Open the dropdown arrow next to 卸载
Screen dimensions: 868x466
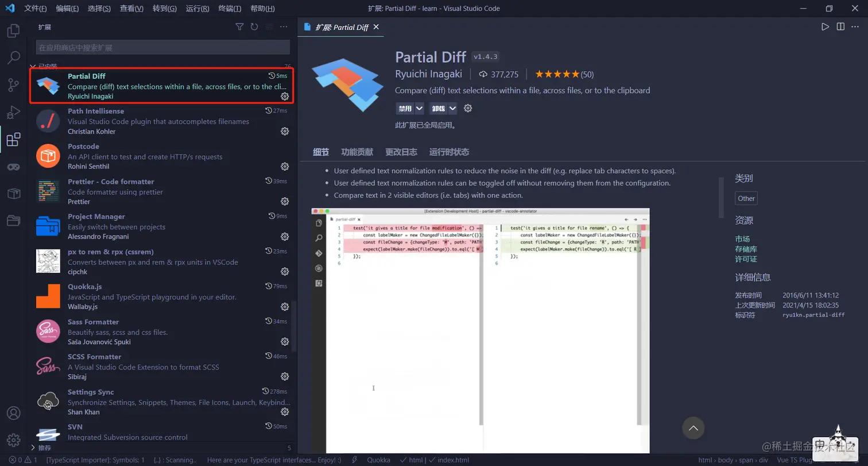click(452, 108)
